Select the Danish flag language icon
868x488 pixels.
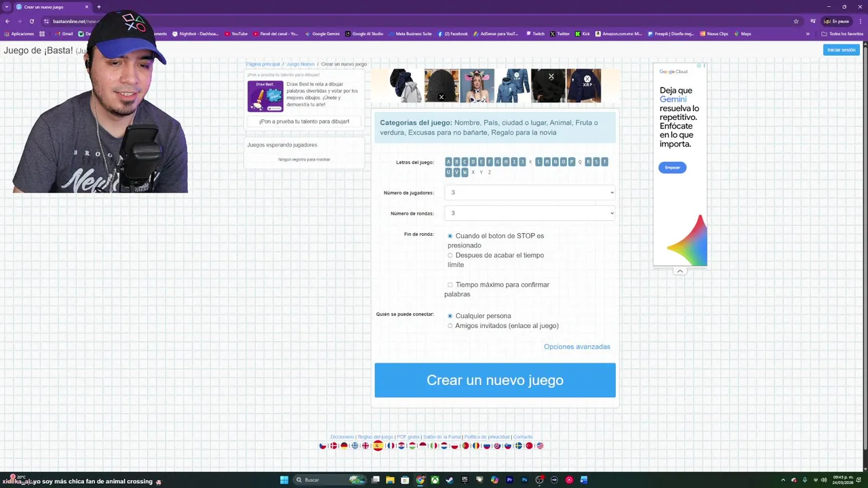334,446
